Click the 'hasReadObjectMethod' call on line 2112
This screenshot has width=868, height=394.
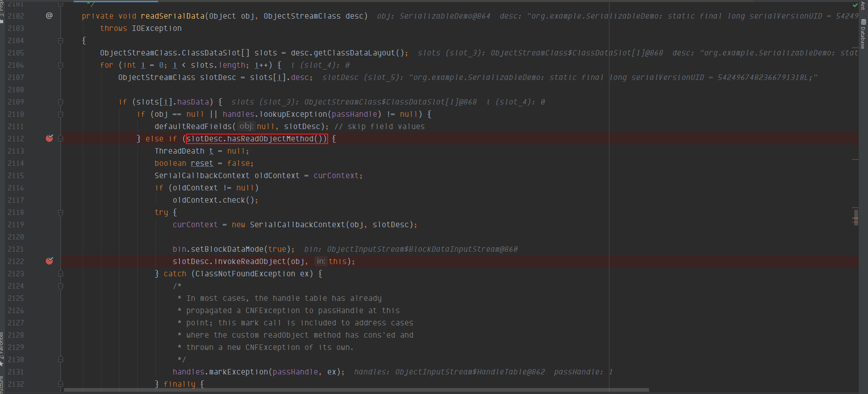pos(270,139)
